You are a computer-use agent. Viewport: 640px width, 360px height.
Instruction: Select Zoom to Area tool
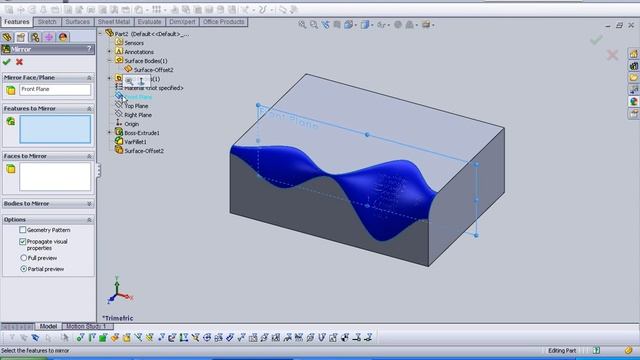coord(313,24)
